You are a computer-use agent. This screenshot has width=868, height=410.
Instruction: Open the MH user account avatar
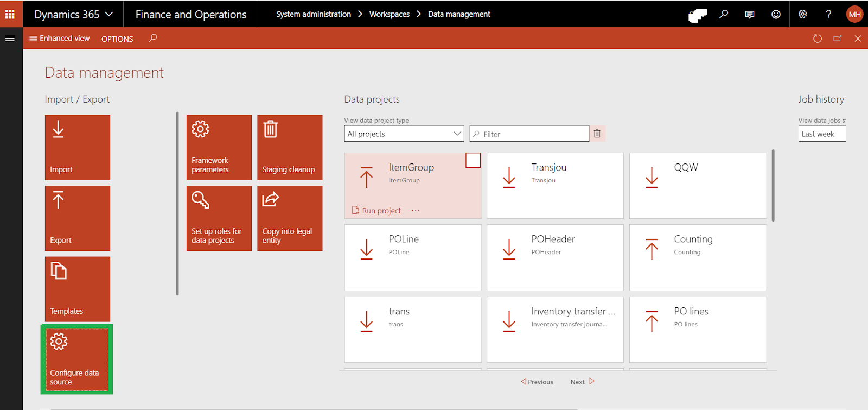coord(855,14)
